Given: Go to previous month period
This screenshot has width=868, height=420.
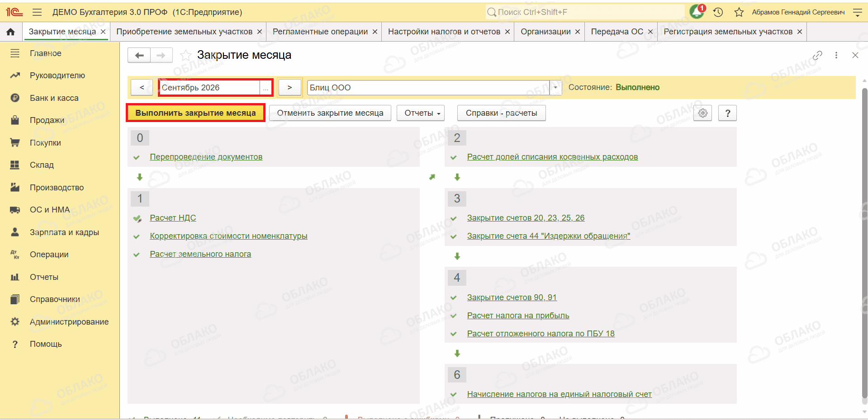Looking at the screenshot, I should tap(142, 88).
